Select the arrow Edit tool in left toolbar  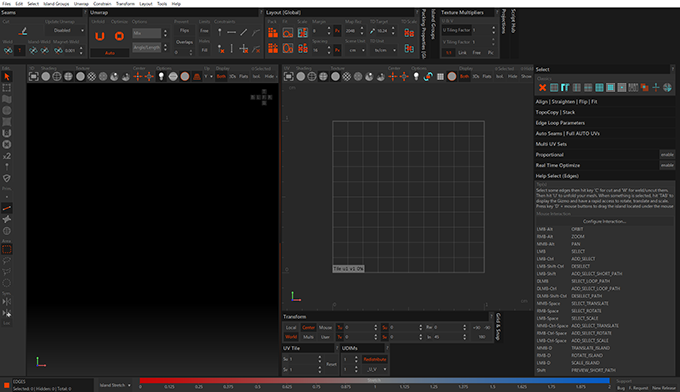click(x=7, y=77)
